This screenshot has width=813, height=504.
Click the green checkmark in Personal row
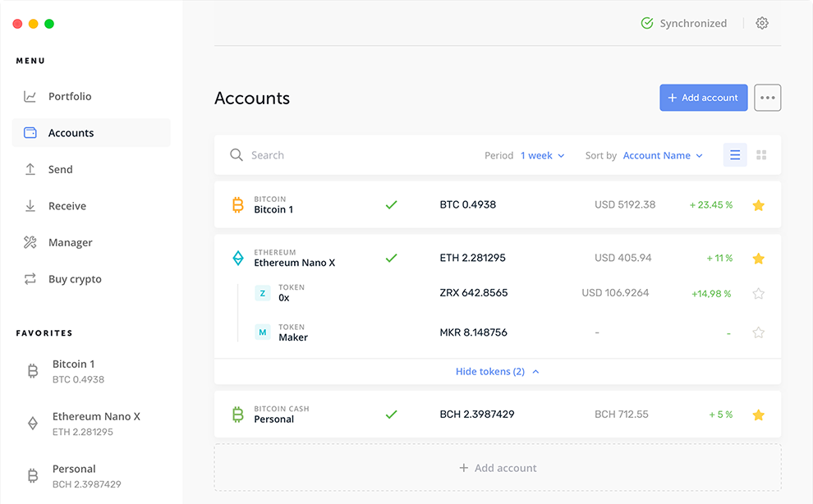[392, 415]
